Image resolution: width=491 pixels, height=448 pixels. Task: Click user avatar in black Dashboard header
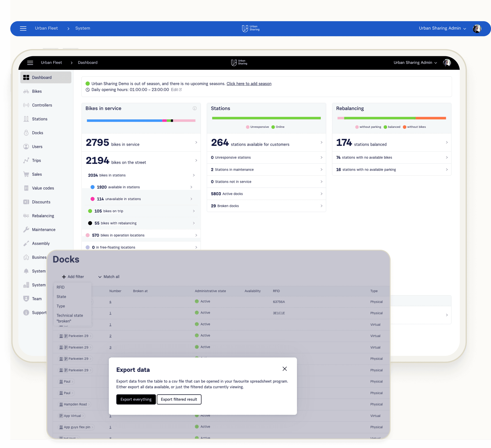point(447,63)
